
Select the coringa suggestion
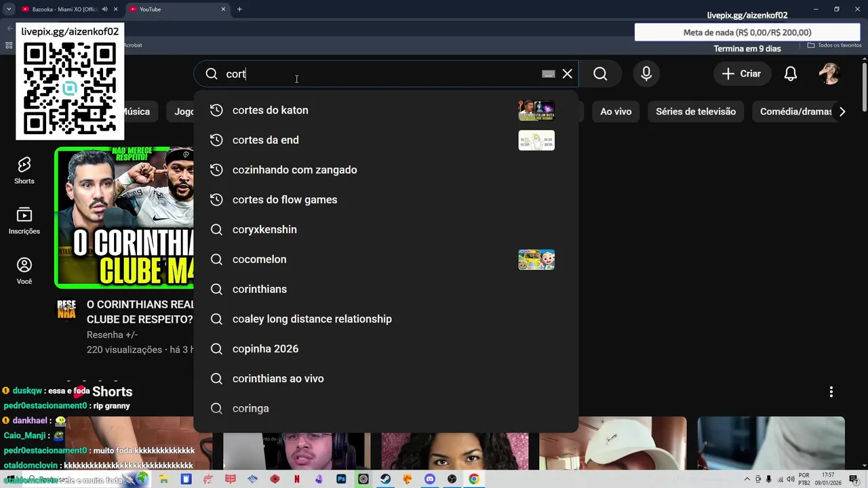pos(386,409)
